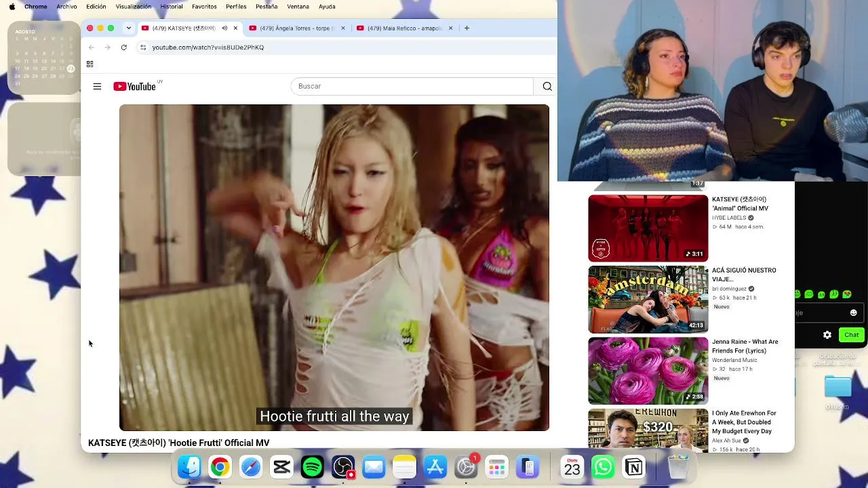Open the Trash in the Dock
Image resolution: width=868 pixels, height=488 pixels.
(x=678, y=467)
